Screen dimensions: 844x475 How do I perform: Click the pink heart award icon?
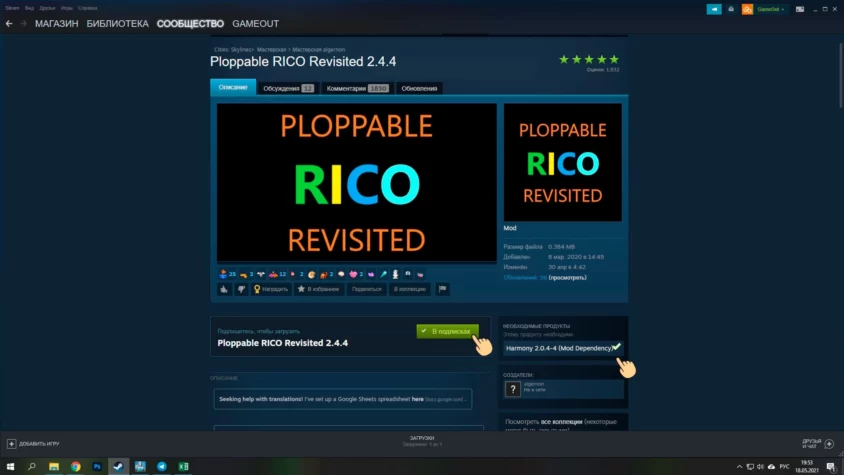(356, 274)
